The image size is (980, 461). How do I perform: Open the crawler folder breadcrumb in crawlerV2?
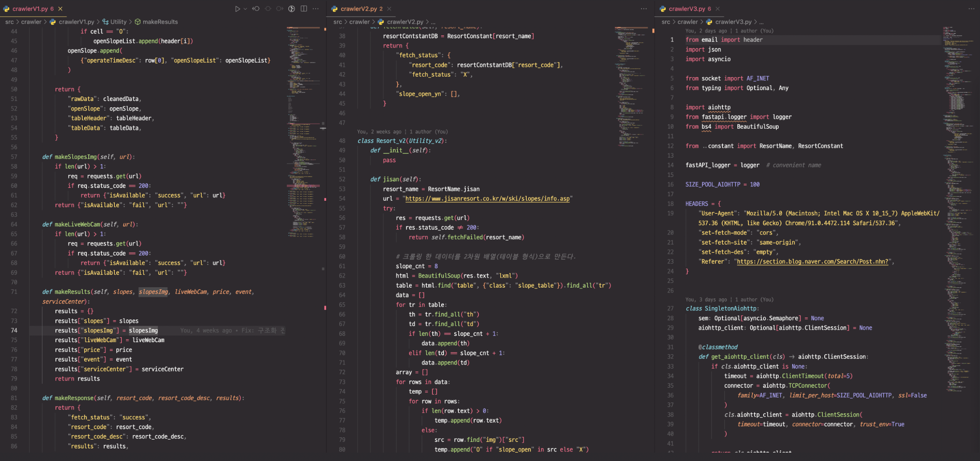(359, 22)
